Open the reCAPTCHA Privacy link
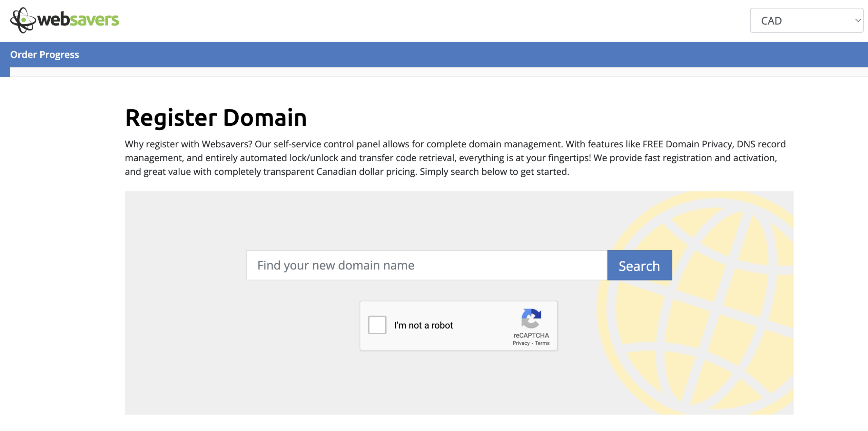Image resolution: width=868 pixels, height=431 pixels. tap(521, 343)
